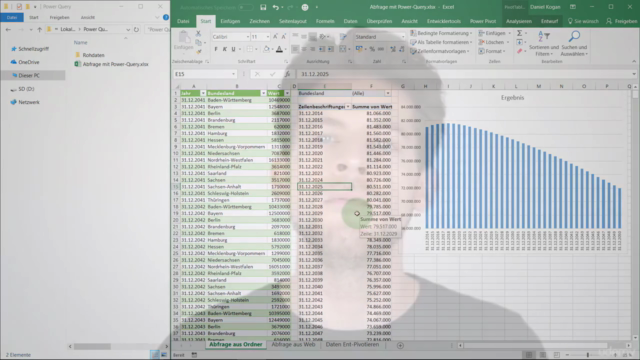This screenshot has height=360, width=640.
Task: Click the eraser clear icon
Action: tap(520, 51)
